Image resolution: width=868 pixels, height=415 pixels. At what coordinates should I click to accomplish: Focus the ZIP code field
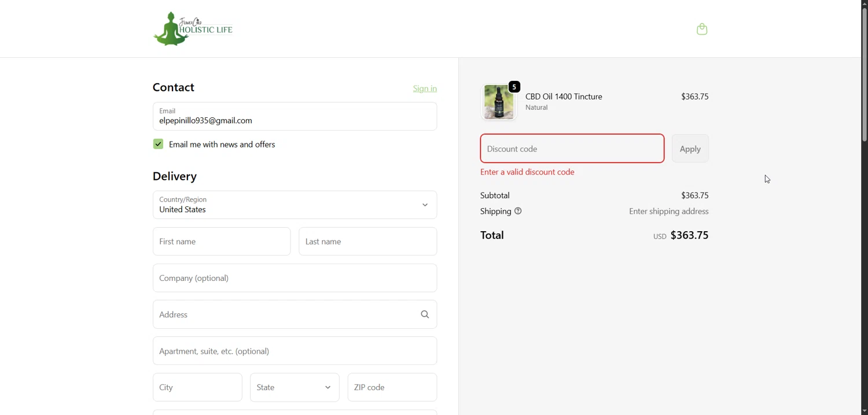point(392,387)
